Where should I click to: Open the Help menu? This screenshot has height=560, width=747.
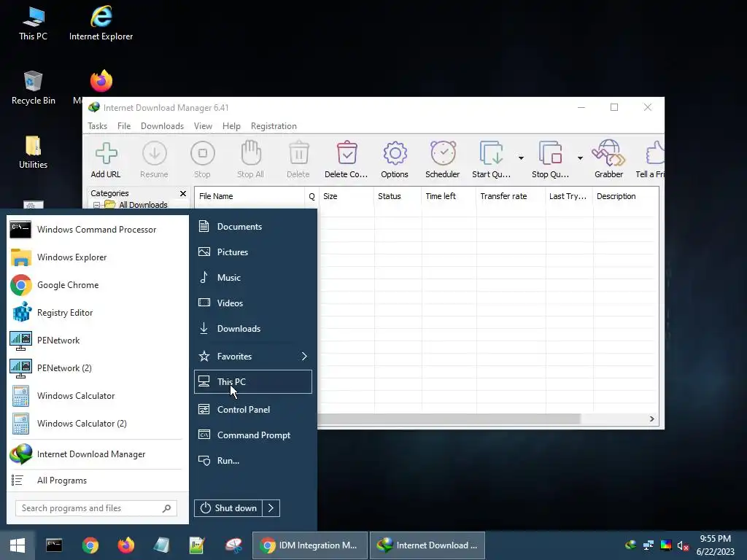pos(231,126)
